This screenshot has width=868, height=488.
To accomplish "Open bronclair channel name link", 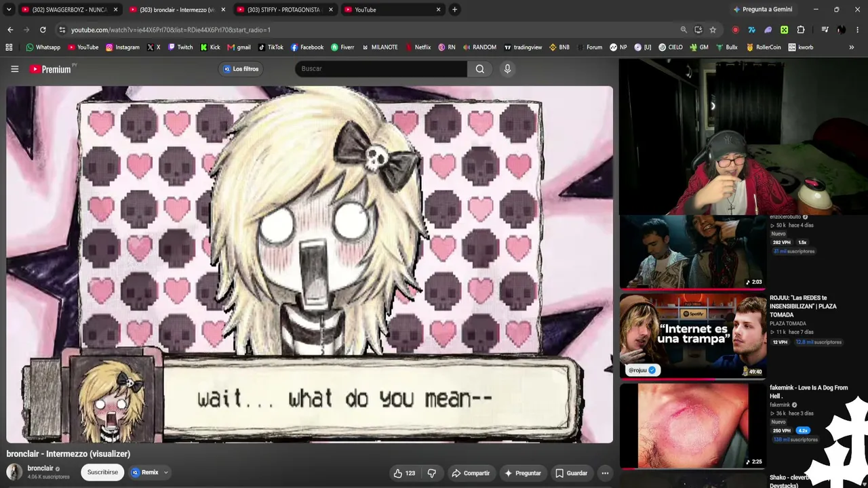I will coord(40,468).
